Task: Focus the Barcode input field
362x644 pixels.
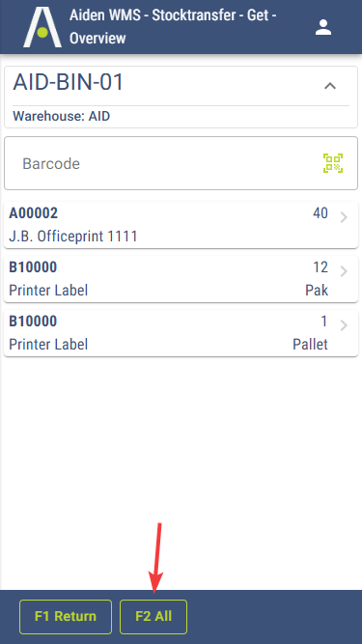Action: click(181, 163)
